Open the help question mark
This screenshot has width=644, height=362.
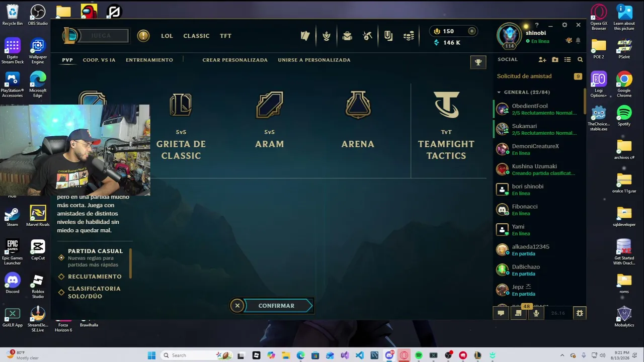[537, 25]
